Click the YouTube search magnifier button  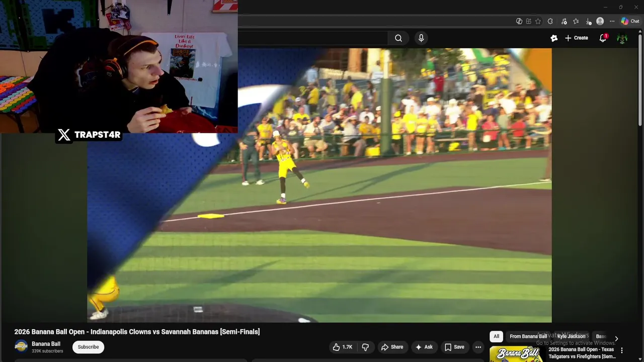pos(398,38)
